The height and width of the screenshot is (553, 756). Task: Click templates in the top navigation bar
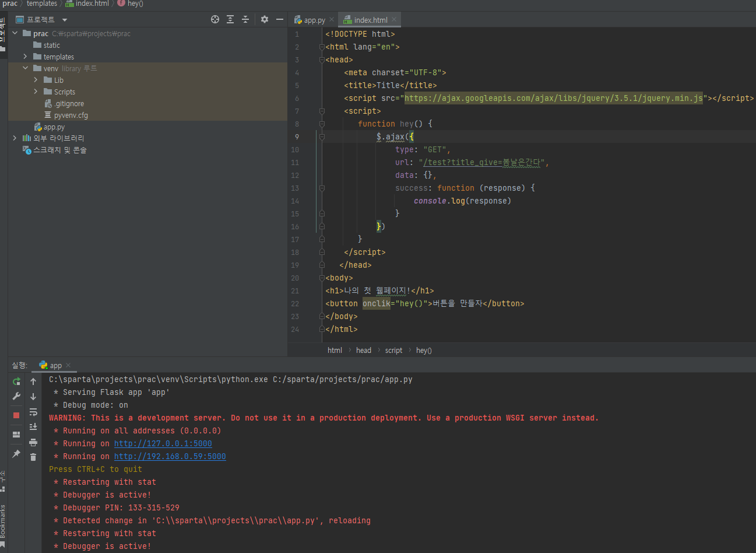tap(42, 3)
